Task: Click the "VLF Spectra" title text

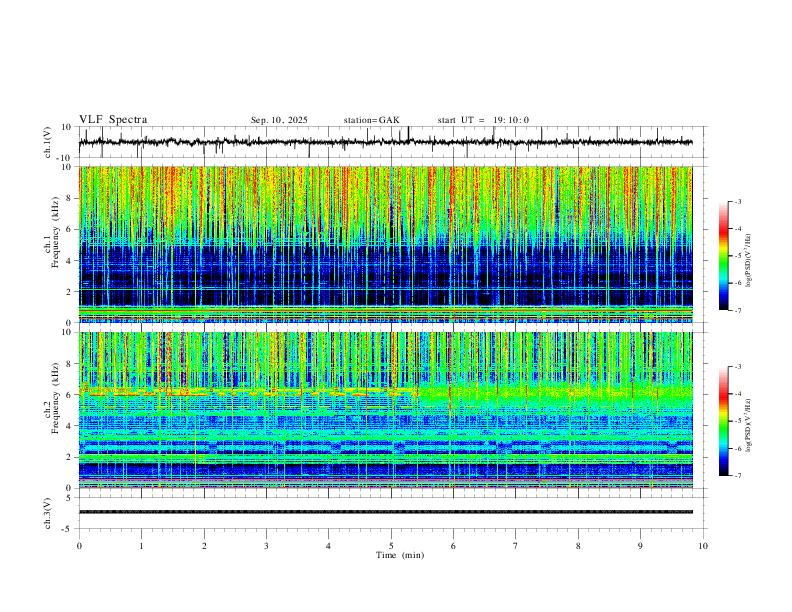Action: [x=113, y=120]
